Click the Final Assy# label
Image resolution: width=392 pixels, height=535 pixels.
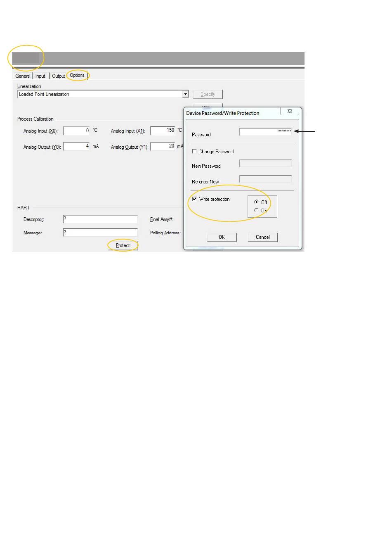point(161,219)
